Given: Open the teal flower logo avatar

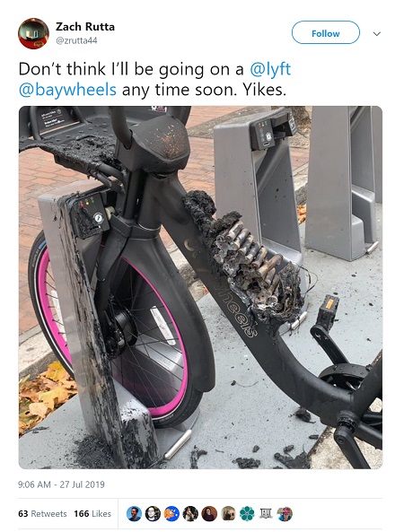Looking at the screenshot, I should pos(247,514).
